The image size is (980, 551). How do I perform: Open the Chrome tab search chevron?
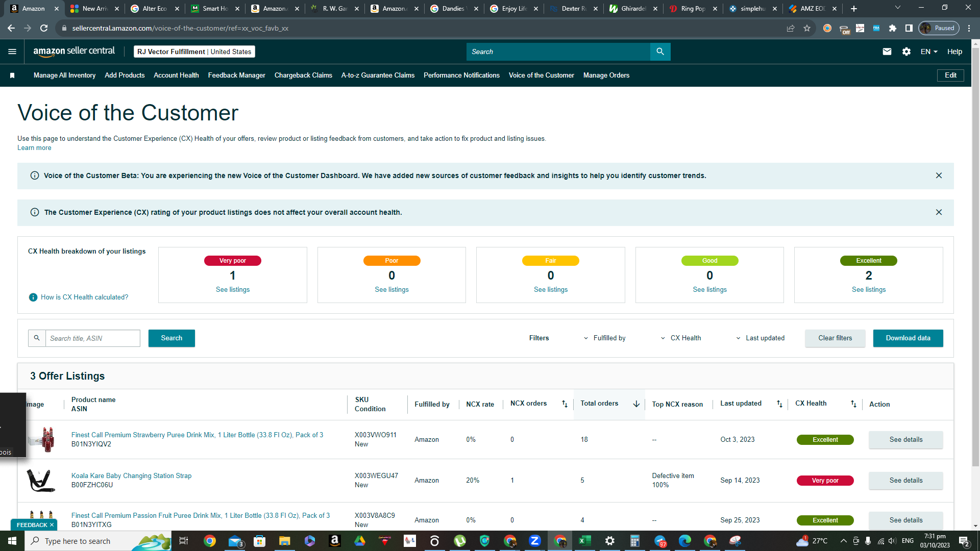tap(898, 8)
